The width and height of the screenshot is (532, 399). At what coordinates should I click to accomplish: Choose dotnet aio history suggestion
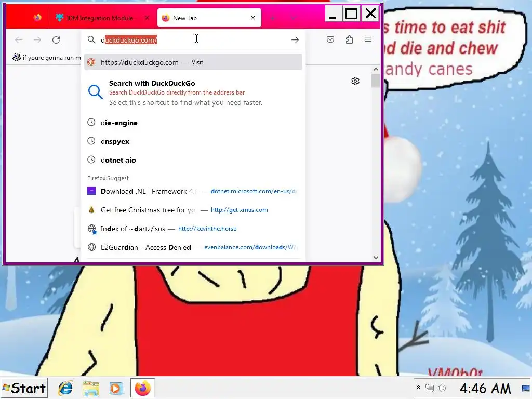click(x=193, y=160)
